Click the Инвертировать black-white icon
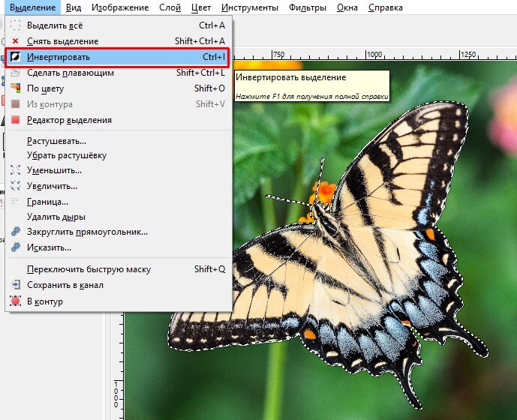Image resolution: width=517 pixels, height=420 pixels. 15,57
